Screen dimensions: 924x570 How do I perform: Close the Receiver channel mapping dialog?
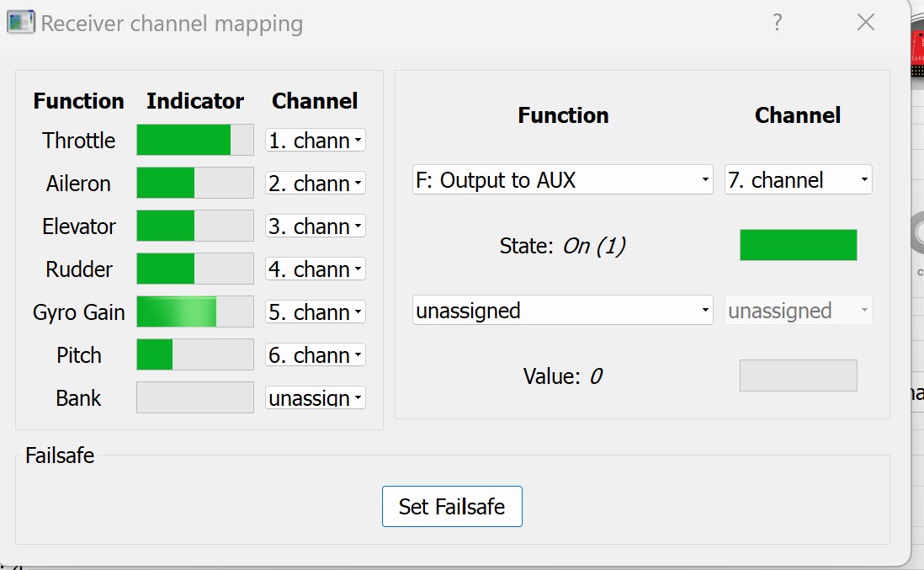(866, 23)
